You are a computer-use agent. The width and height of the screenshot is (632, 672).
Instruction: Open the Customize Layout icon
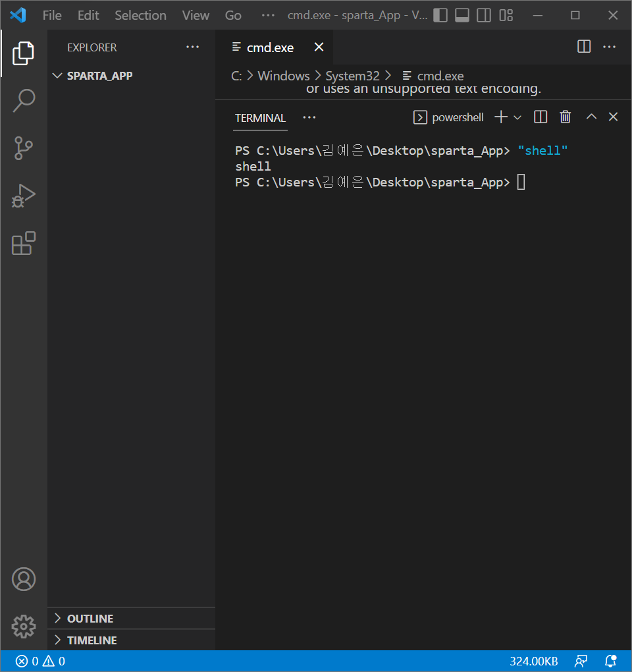point(506,15)
